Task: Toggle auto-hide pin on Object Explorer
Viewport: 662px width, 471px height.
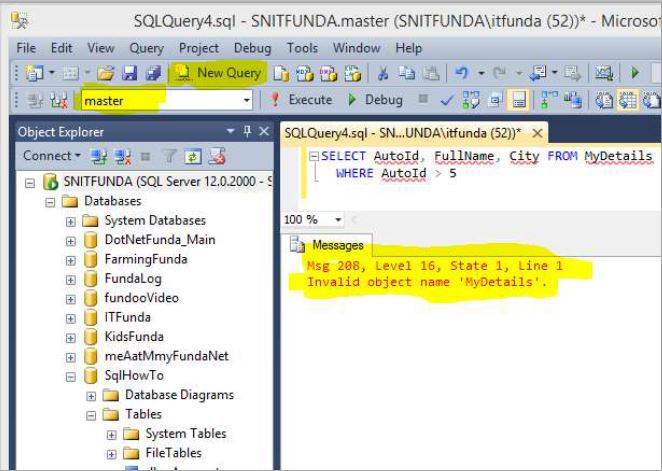Action: [247, 131]
